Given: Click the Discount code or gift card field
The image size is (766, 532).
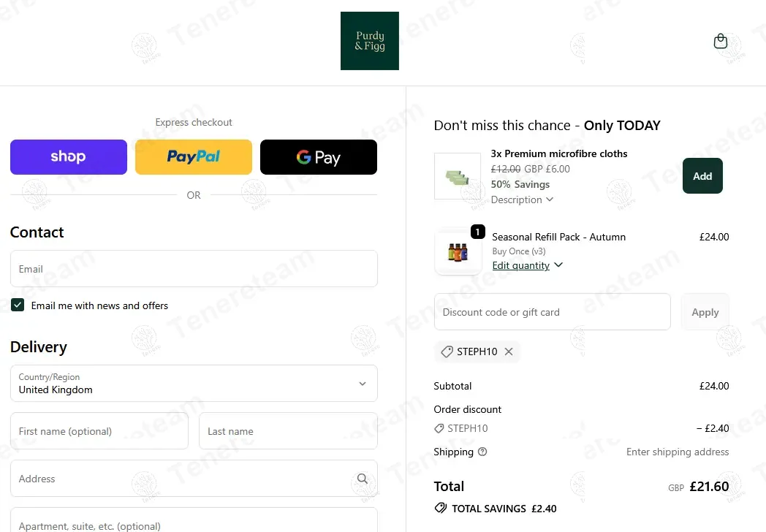Looking at the screenshot, I should 552,312.
